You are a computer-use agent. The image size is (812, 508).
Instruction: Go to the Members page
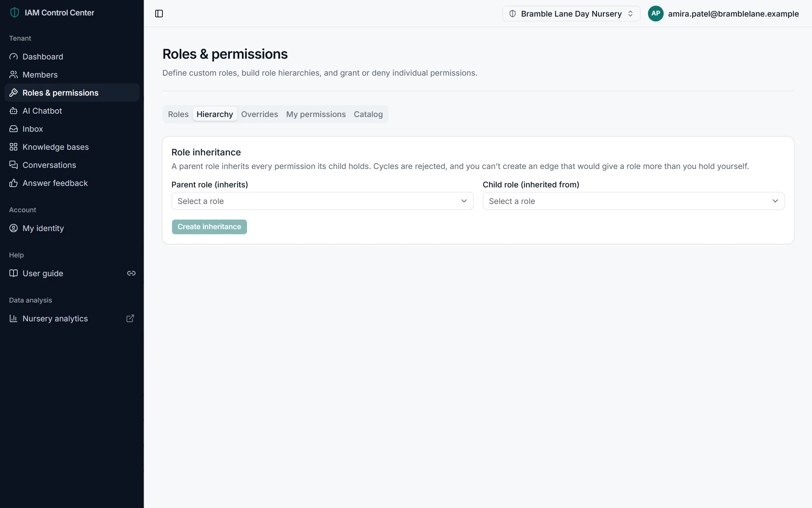(x=72, y=75)
